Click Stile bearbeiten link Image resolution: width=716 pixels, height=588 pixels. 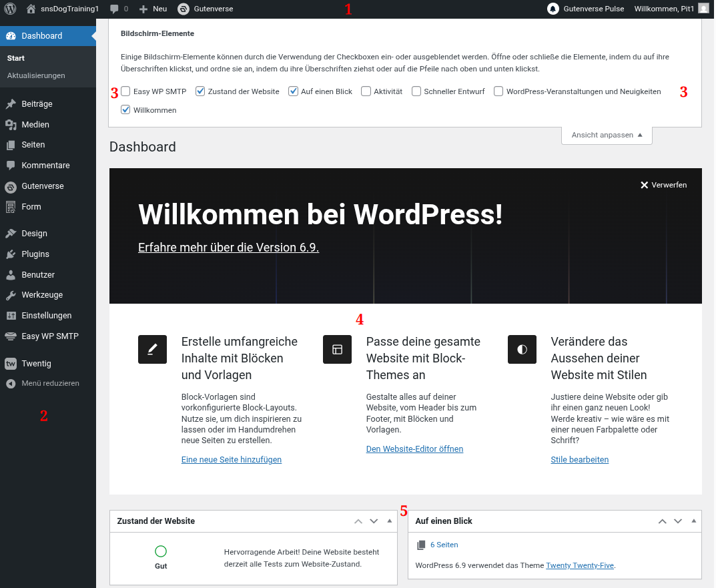pyautogui.click(x=579, y=460)
